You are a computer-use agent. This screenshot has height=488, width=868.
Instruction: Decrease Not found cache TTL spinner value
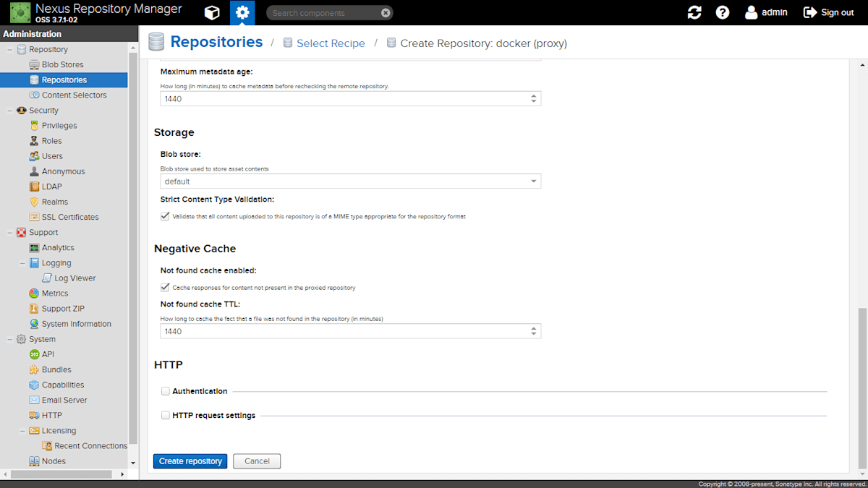point(534,335)
